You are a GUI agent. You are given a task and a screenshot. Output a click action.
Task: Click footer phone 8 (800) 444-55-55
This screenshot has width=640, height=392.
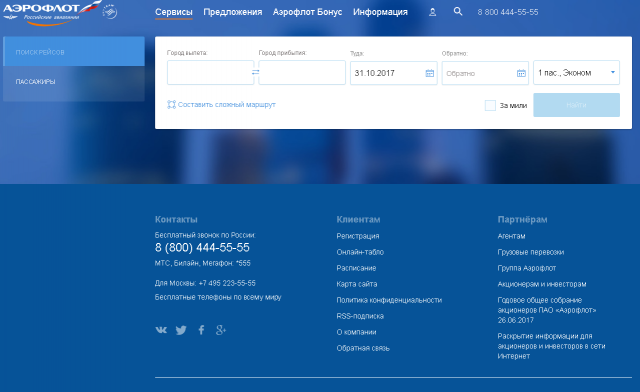click(202, 247)
